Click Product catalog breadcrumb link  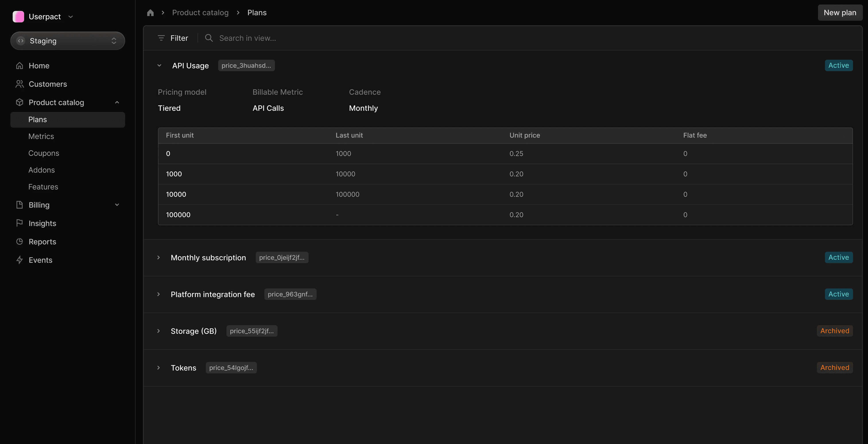(x=200, y=13)
